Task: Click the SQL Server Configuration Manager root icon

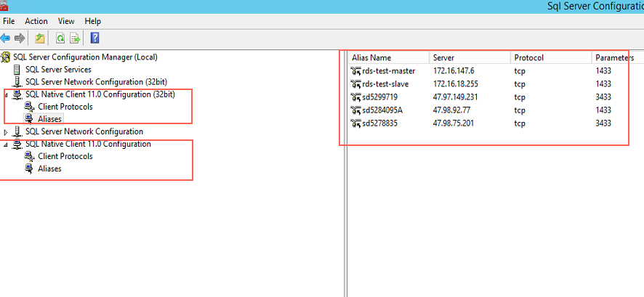Action: pyautogui.click(x=6, y=57)
